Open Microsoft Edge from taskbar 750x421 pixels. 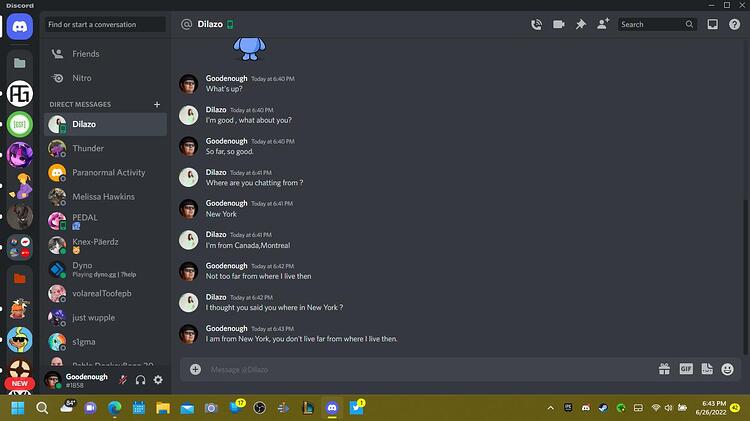(x=114, y=408)
